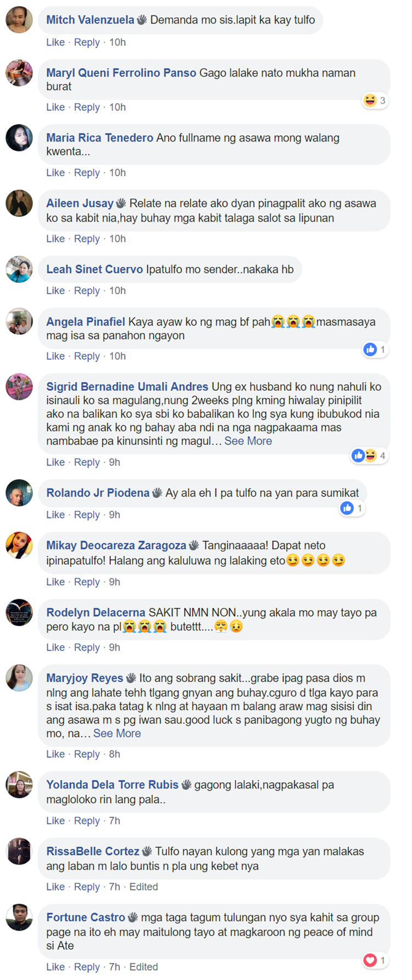Open Mitch Valenzuela's profile picture
The height and width of the screenshot is (980, 412).
click(x=19, y=20)
